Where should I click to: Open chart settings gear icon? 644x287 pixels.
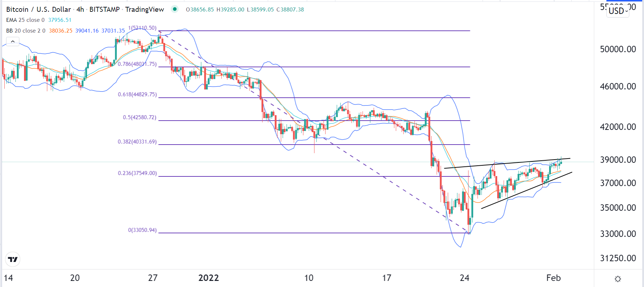click(618, 279)
